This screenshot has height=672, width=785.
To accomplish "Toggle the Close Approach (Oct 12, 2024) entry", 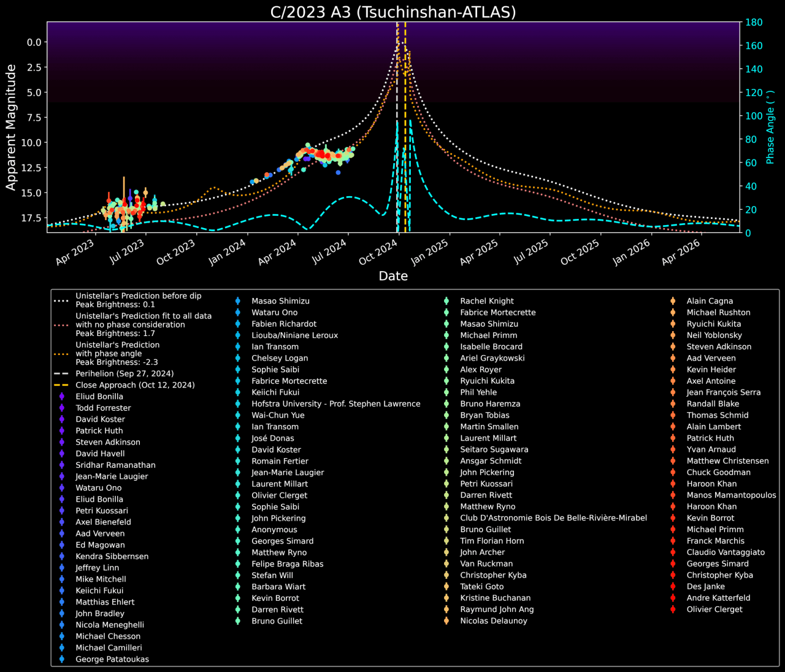I will 135,384.
